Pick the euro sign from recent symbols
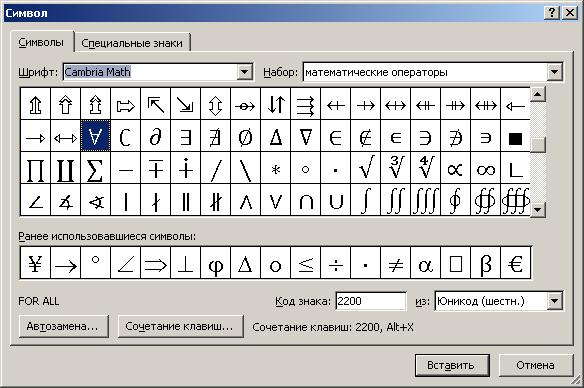Image resolution: width=584 pixels, height=388 pixels. pyautogui.click(x=516, y=263)
